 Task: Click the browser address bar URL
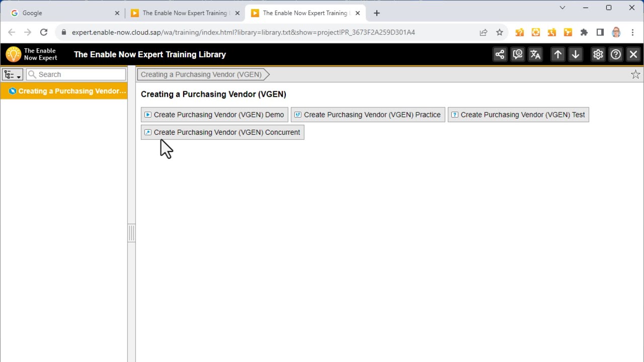click(244, 32)
